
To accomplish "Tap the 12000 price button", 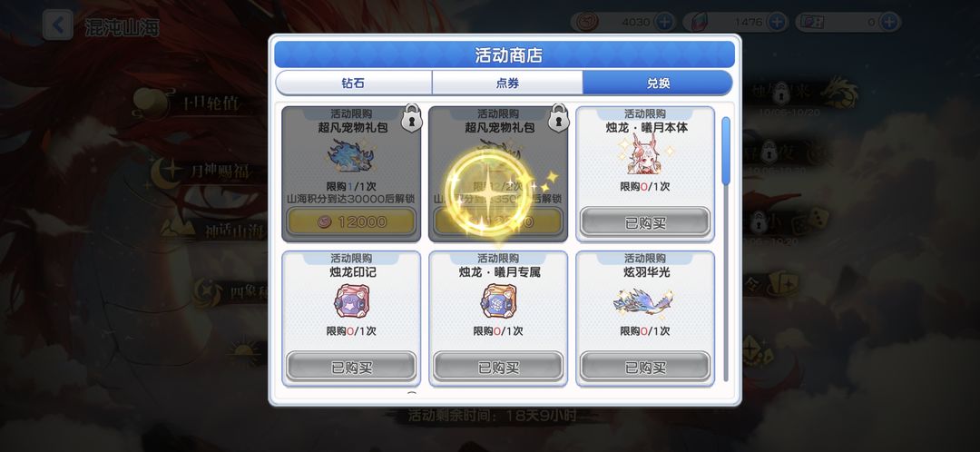I will pos(351,222).
